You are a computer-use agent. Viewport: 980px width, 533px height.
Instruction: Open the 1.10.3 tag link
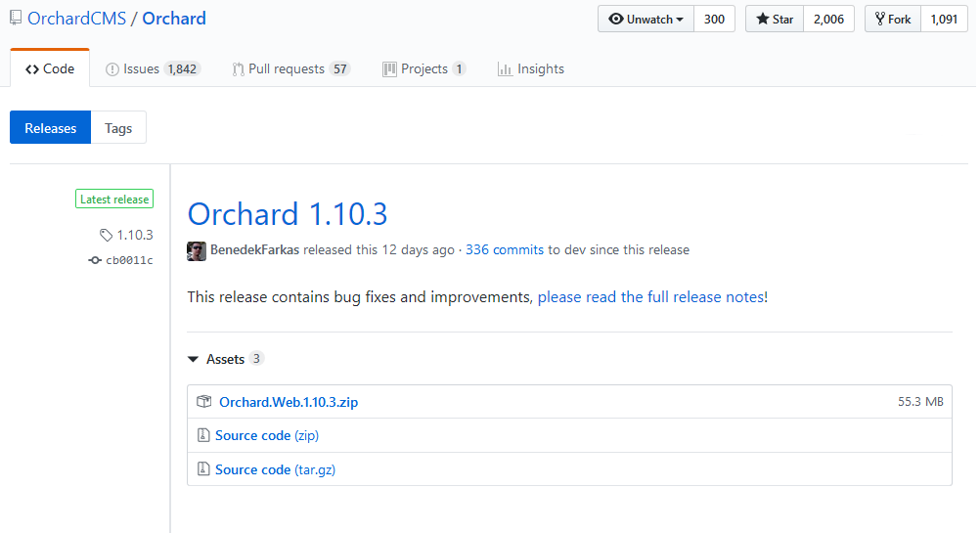point(135,235)
